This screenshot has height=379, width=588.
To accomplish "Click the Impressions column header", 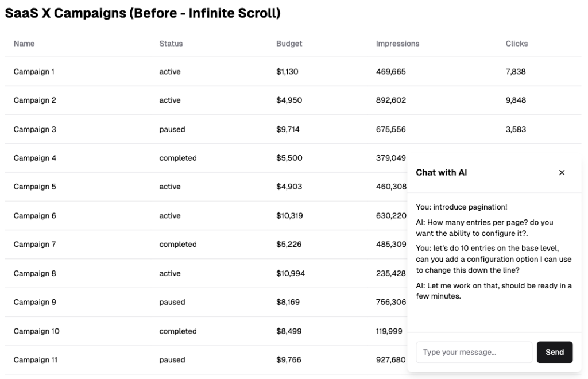I will 397,44.
